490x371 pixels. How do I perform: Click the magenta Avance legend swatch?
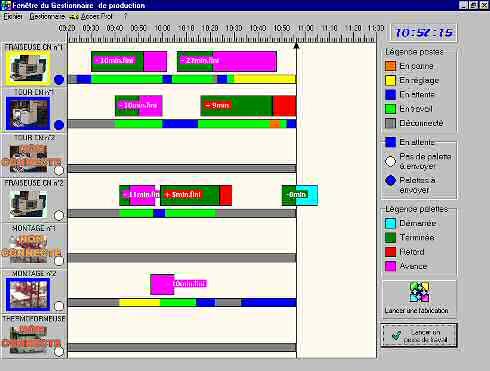[390, 266]
